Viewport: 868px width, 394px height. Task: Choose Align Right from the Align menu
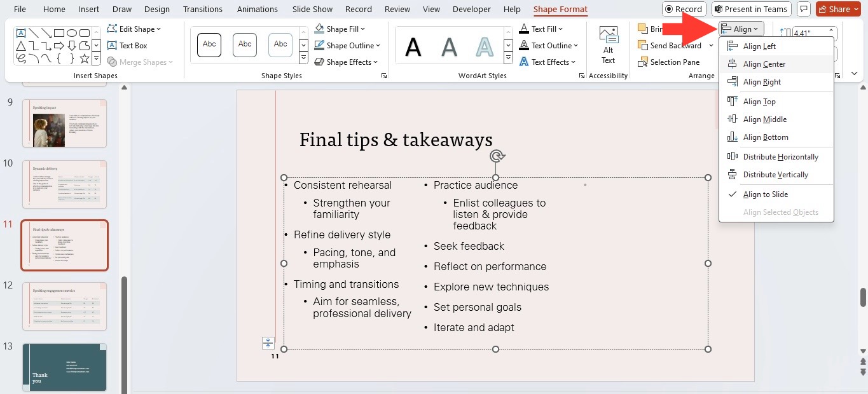click(x=776, y=82)
